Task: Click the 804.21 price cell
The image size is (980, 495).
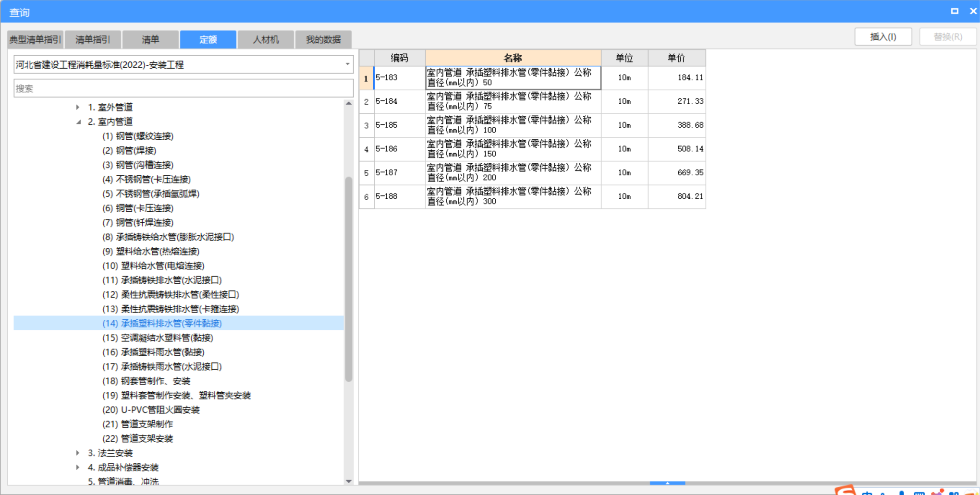Action: 677,196
